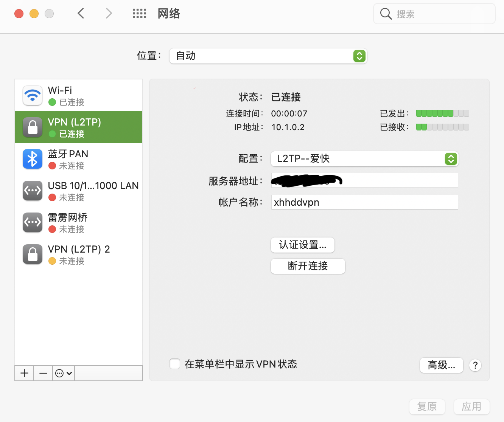Viewport: 504px width, 422px height.
Task: Click the red status dot of 蓝牙 PAN
Action: tap(52, 166)
